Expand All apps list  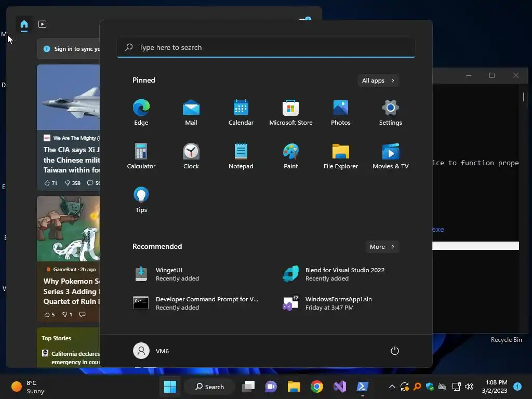378,81
